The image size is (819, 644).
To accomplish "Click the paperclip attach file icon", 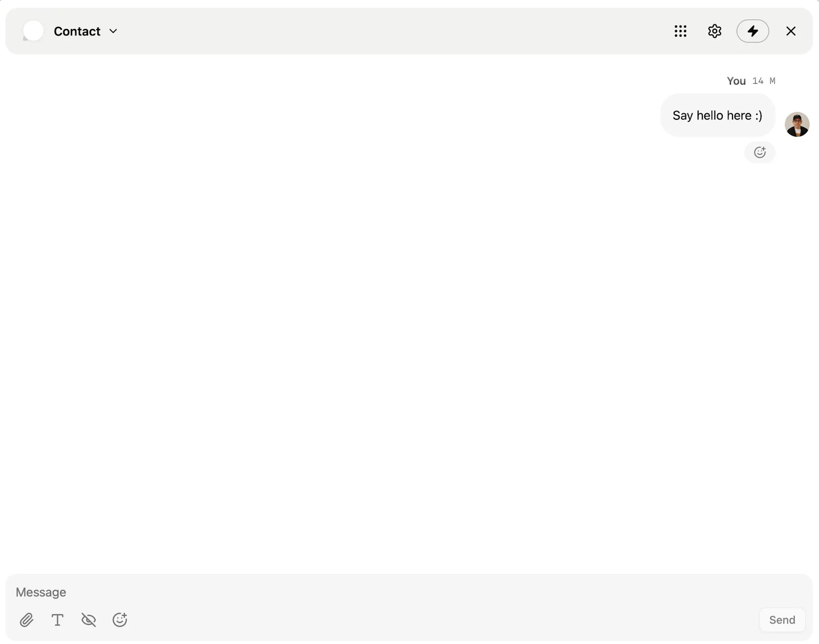I will [x=27, y=620].
